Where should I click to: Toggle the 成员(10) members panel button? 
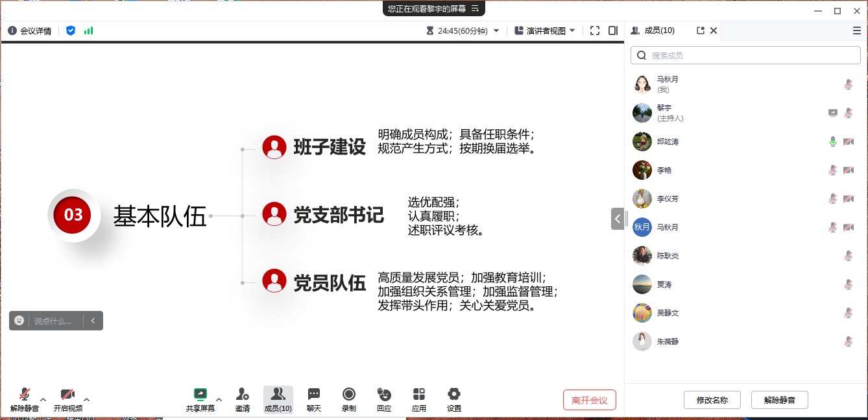click(278, 399)
